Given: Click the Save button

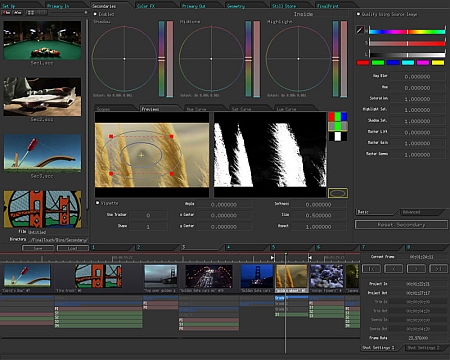Looking at the screenshot, I should click(x=38, y=248).
